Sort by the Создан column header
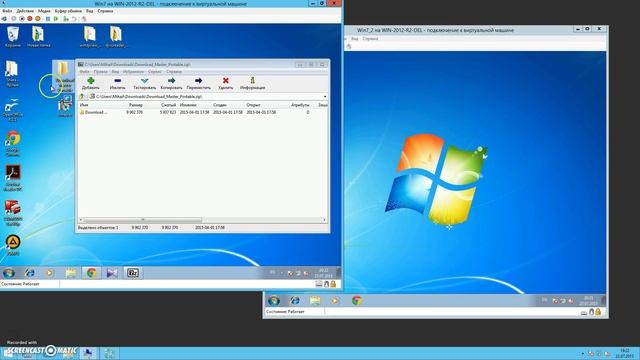 pos(220,105)
